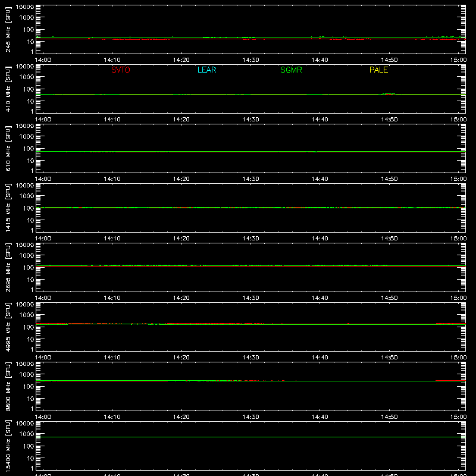Click the 1000 tick label on 410 MHz plot
This screenshot has width=476, height=476.
tap(27, 77)
